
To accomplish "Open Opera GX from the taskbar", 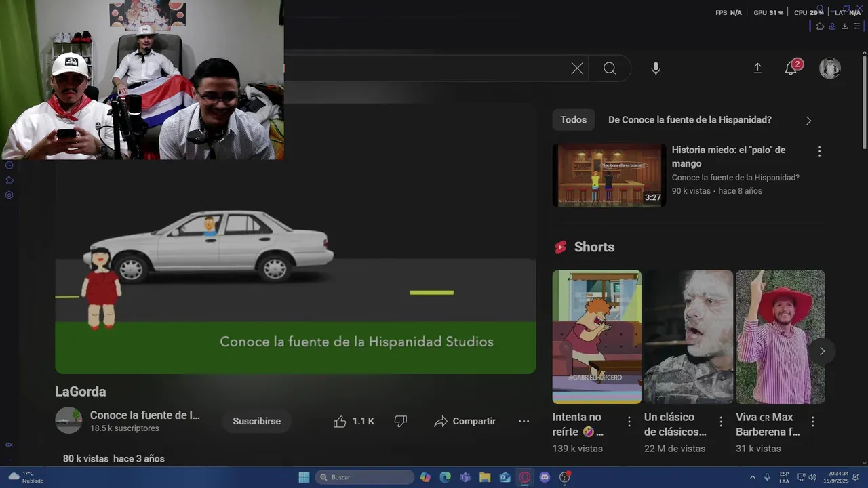I will click(525, 477).
